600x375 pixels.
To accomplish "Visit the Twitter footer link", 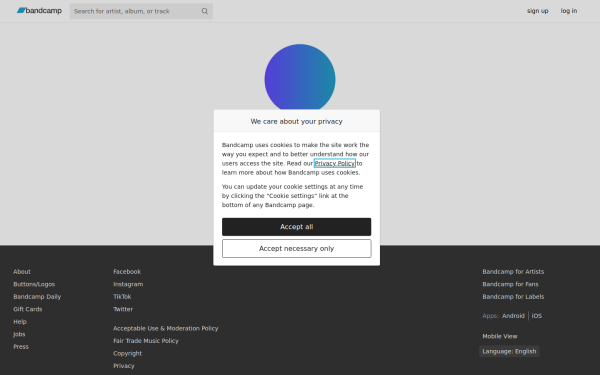I will 123,309.
